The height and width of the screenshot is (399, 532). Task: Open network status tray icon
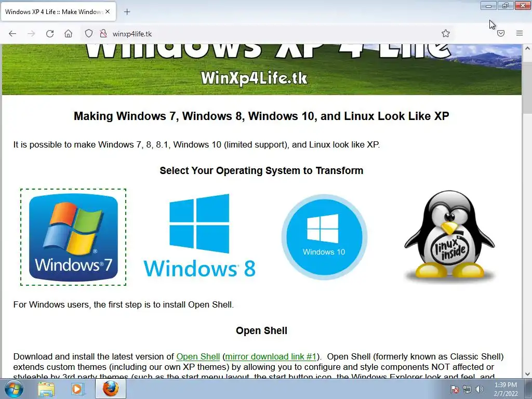[467, 389]
